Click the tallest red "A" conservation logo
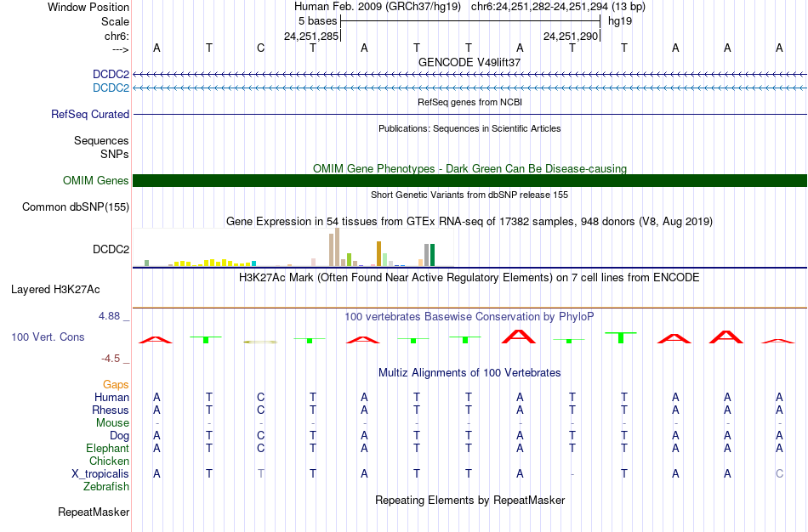Screen dimensions: 808x532 click(519, 337)
